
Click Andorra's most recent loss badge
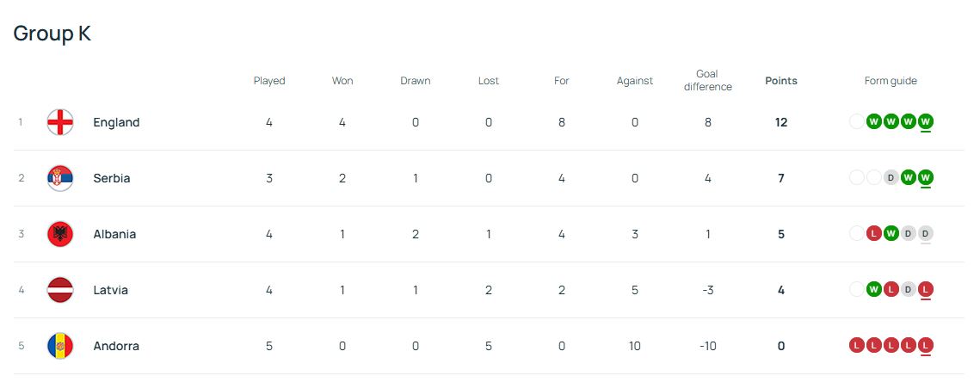[926, 346]
